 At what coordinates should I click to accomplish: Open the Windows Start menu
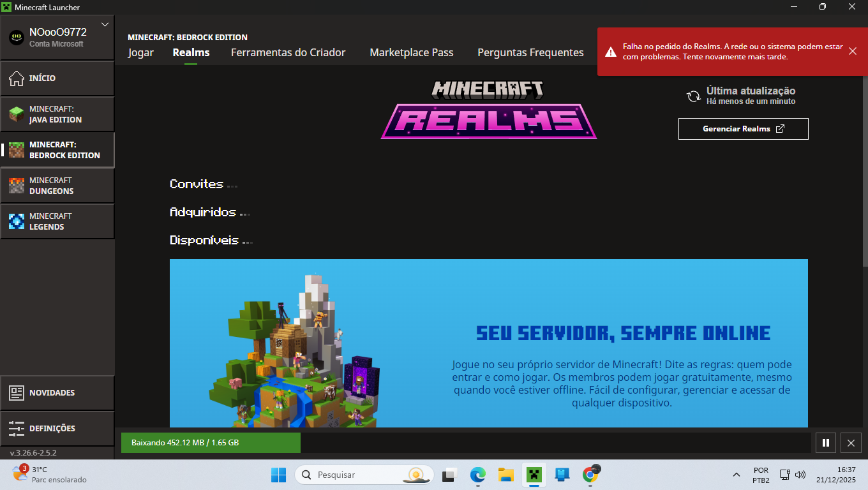coord(278,475)
